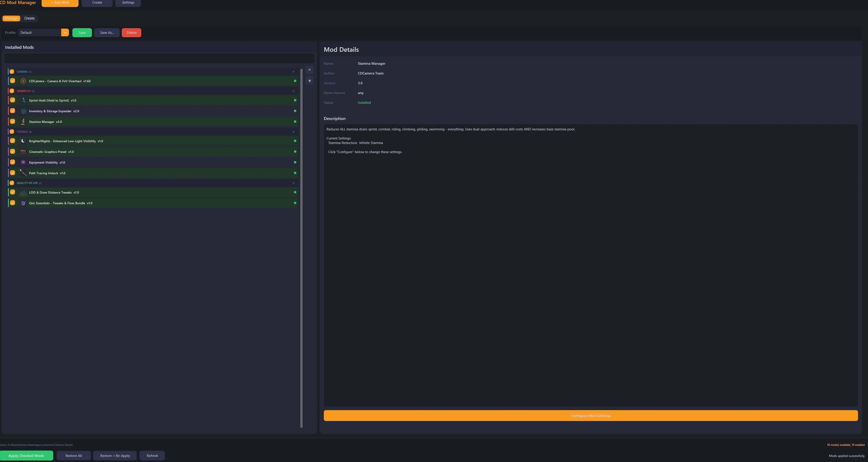Toggle the GAMEPLAY category checkbox

click(12, 91)
